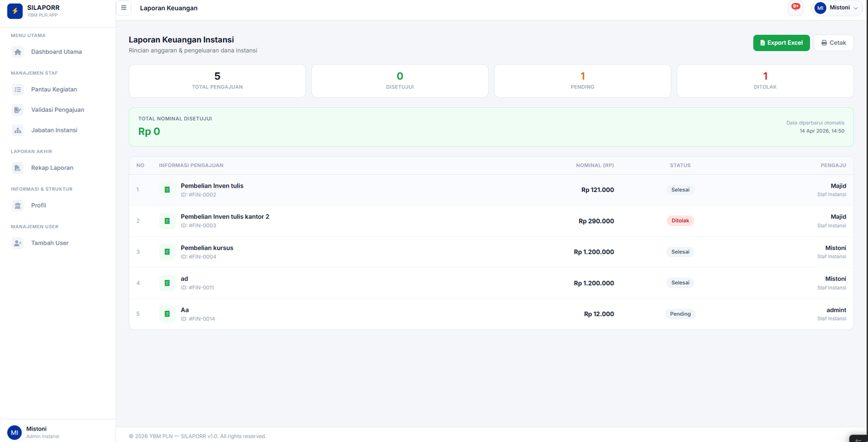Click the Total Pengajuan card
The image size is (868, 442).
tap(217, 81)
